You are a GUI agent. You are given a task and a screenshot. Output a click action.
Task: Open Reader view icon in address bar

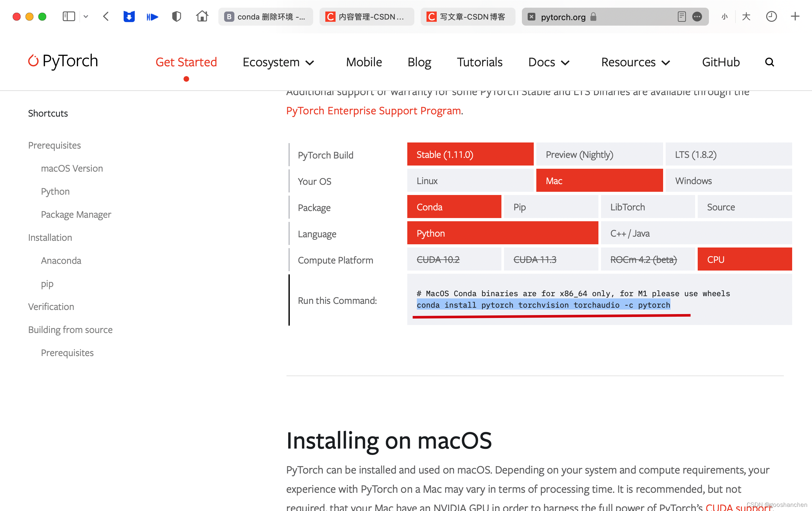click(x=681, y=17)
